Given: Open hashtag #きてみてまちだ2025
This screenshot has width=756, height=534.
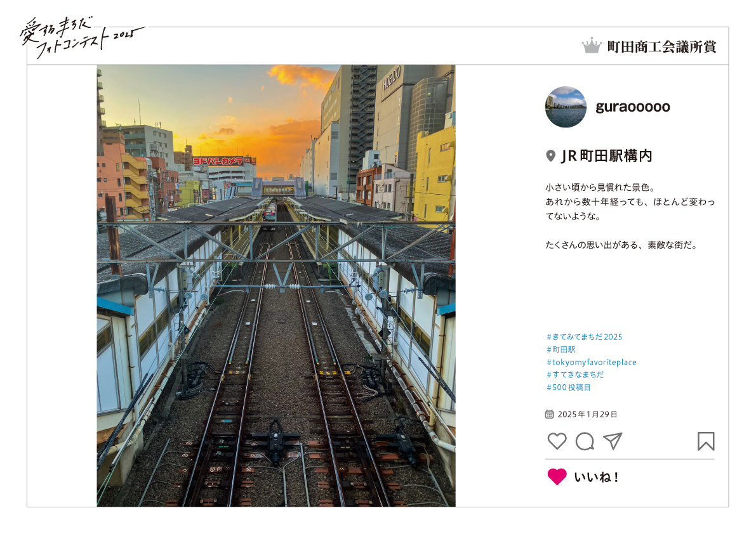Looking at the screenshot, I should pos(585,337).
